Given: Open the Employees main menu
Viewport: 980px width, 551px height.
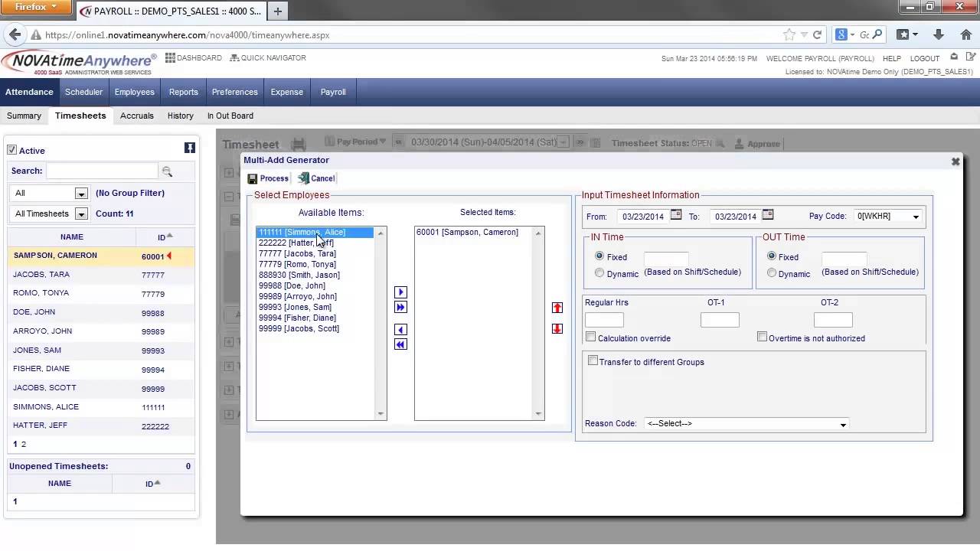Looking at the screenshot, I should (x=135, y=92).
